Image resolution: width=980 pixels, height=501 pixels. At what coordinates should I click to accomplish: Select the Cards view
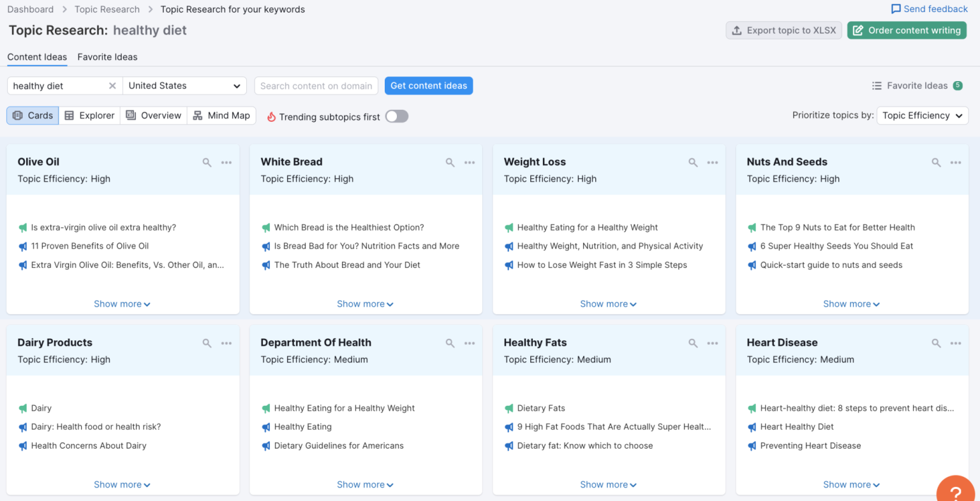click(32, 116)
